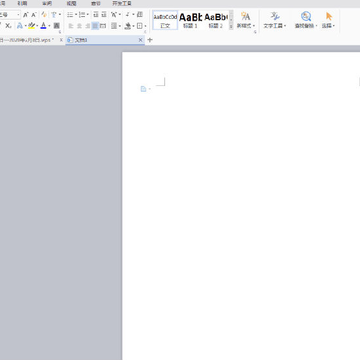The image size is (360, 360).
Task: Open 文字工具 dropdown label
Action: pos(275,26)
